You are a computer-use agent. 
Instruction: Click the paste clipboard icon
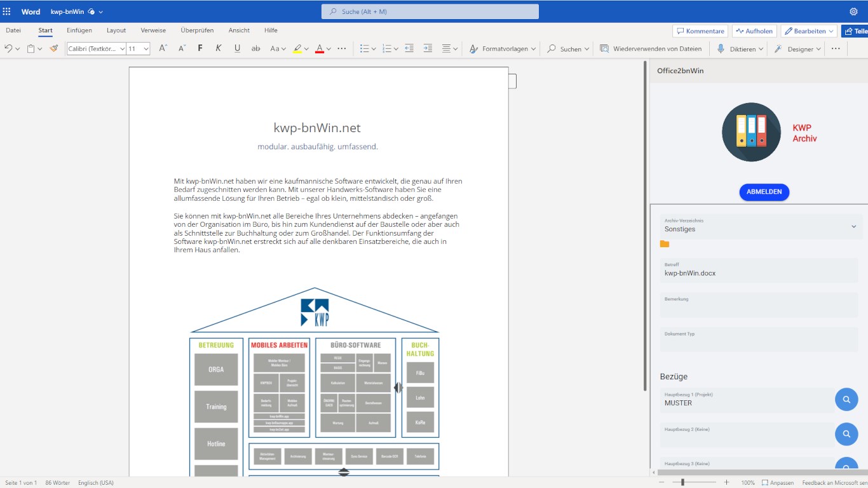[x=31, y=48]
